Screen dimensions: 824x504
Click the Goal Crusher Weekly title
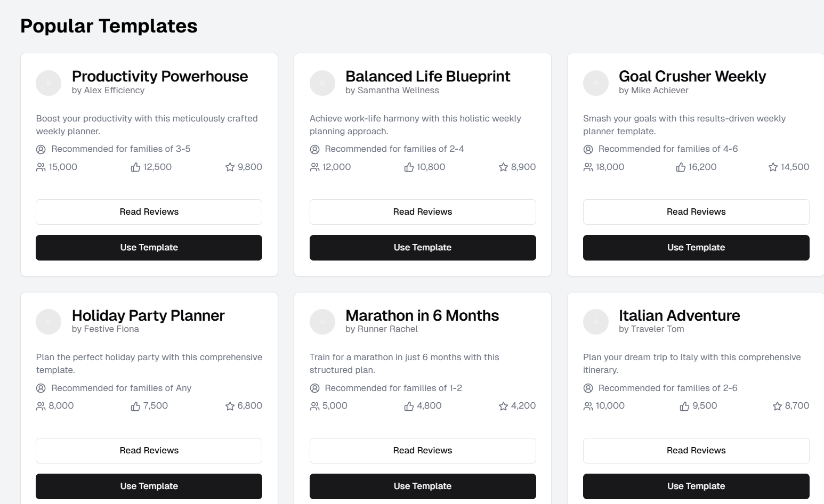[x=692, y=76]
